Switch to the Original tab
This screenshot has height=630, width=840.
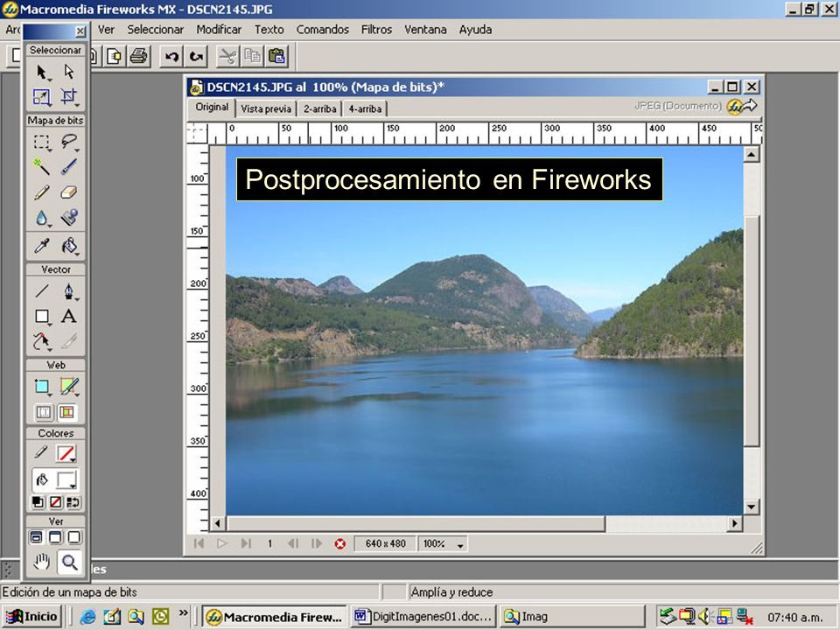click(x=212, y=107)
